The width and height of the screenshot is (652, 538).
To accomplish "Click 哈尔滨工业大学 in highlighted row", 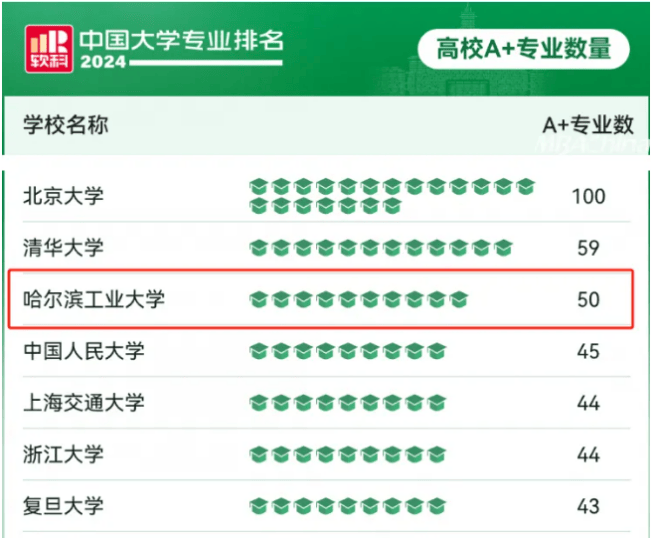I will [94, 299].
